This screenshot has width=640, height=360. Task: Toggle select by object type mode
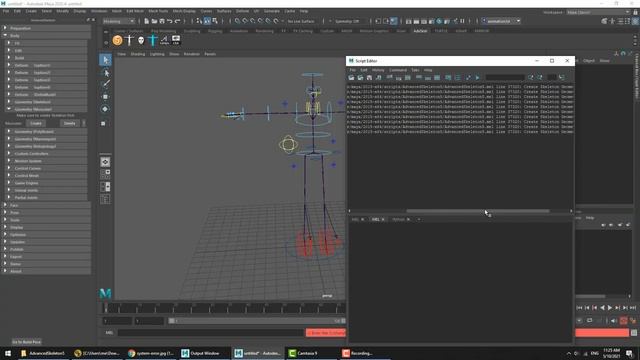point(207,21)
